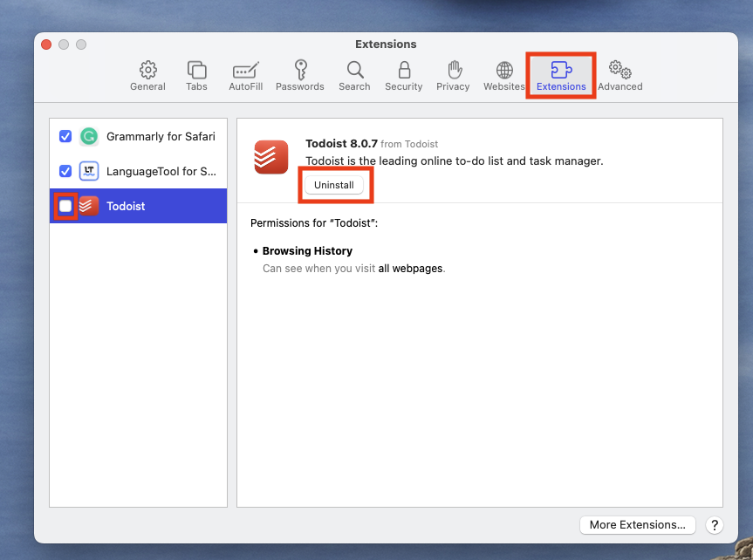Image resolution: width=753 pixels, height=560 pixels.
Task: Click the LanguageTool LT icon
Action: tap(89, 171)
